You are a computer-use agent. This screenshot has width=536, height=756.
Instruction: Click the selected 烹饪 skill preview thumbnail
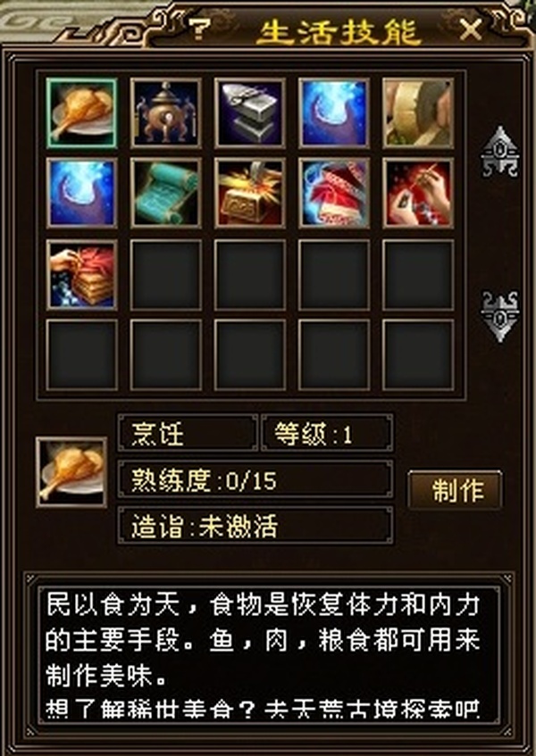tap(71, 472)
